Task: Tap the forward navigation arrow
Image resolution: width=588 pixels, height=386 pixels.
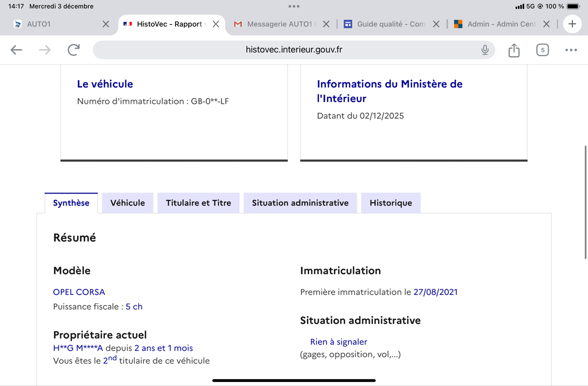Action: [45, 50]
